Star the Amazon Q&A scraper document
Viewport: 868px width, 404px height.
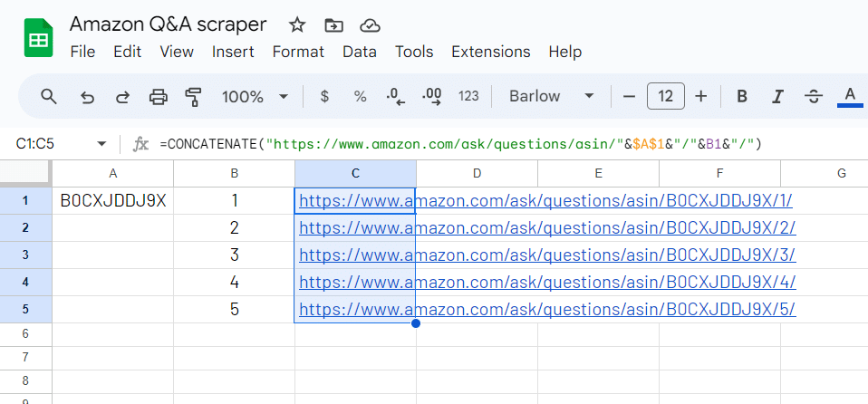(x=297, y=24)
